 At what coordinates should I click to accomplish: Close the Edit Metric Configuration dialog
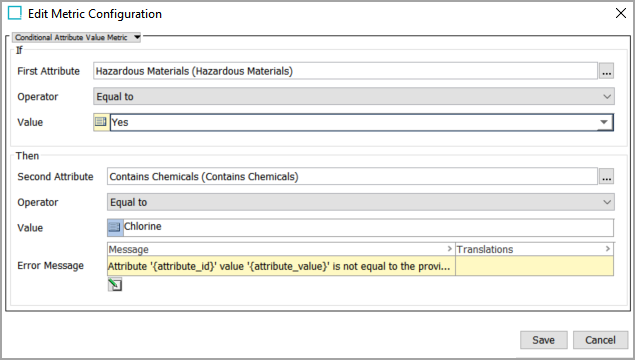pos(620,13)
